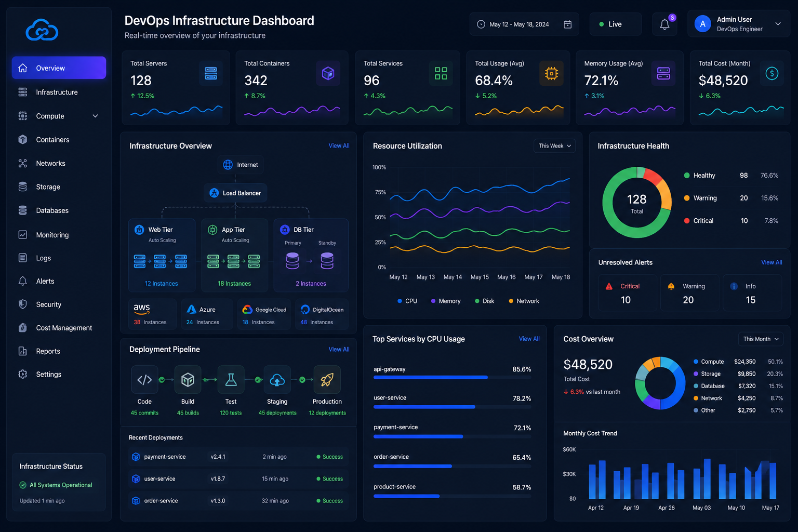Screen dimensions: 798x532
Task: Click the Info alert icon
Action: click(x=734, y=286)
